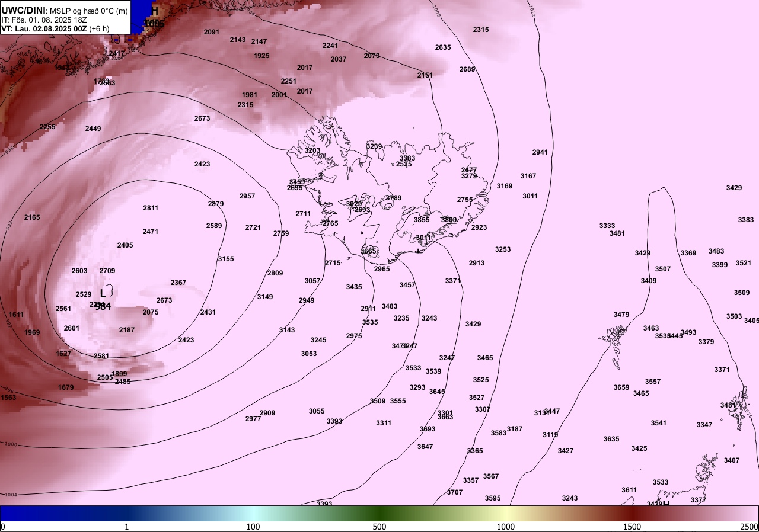Click the height value 2635
This screenshot has width=759, height=532.
(x=443, y=47)
